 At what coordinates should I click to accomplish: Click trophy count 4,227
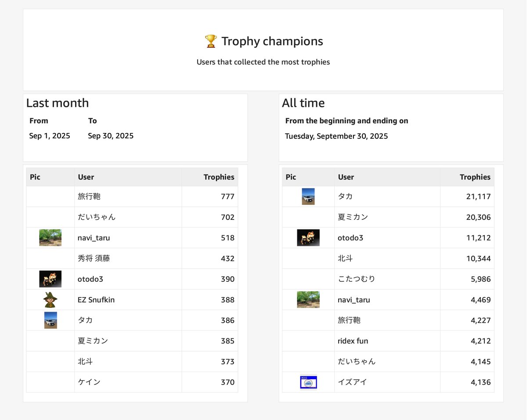480,320
